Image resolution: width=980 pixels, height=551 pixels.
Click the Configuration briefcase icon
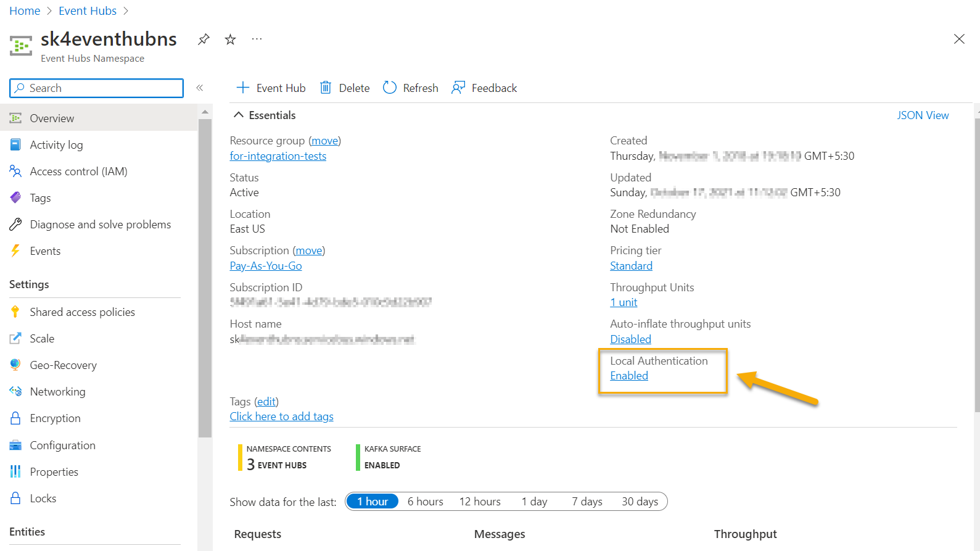(15, 445)
